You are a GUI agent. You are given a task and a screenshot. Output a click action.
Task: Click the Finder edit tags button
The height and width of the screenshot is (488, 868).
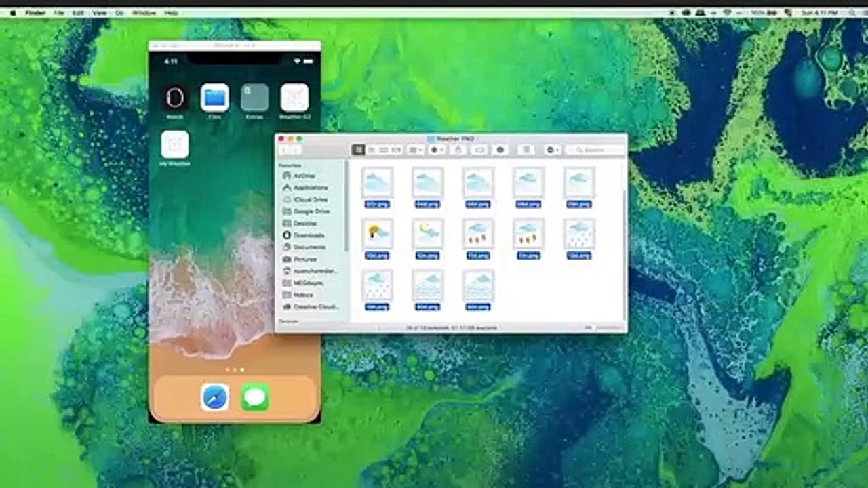pyautogui.click(x=479, y=150)
